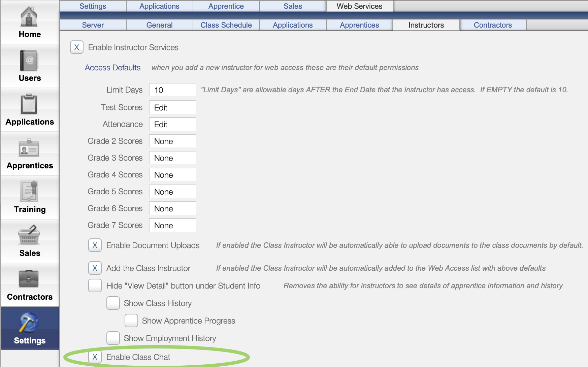588x367 pixels.
Task: Switch to the Apprentice tab
Action: click(x=226, y=6)
